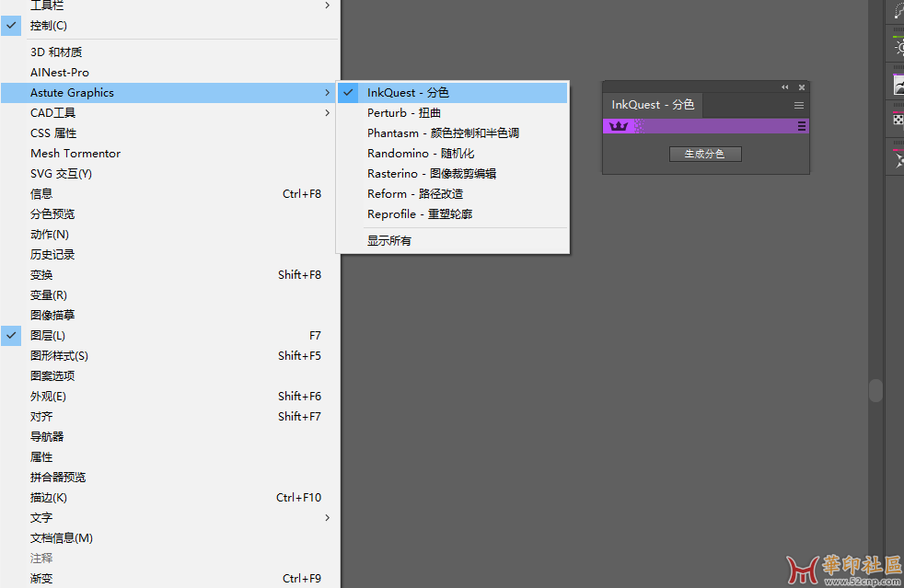The height and width of the screenshot is (588, 904).
Task: Open the 动作(N) panel
Action: pyautogui.click(x=169, y=234)
